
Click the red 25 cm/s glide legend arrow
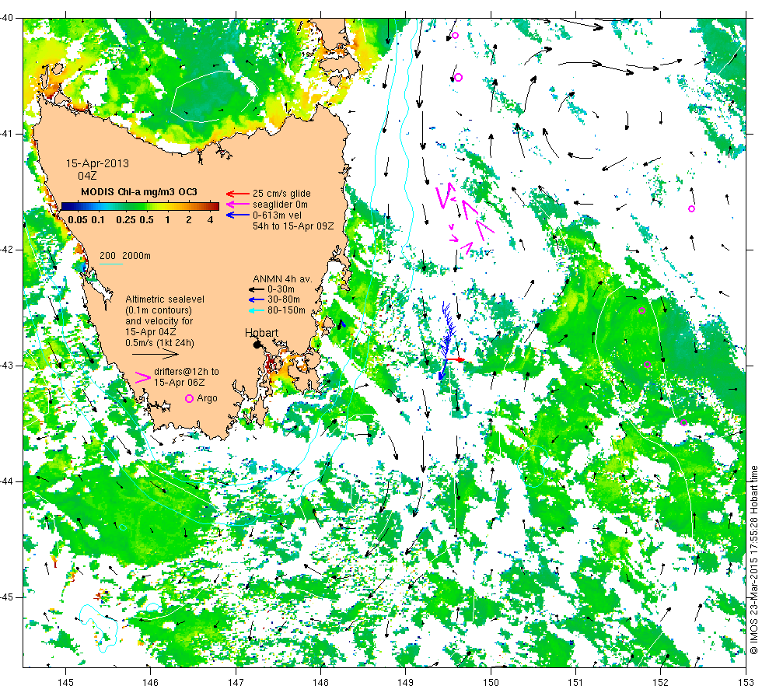[238, 194]
